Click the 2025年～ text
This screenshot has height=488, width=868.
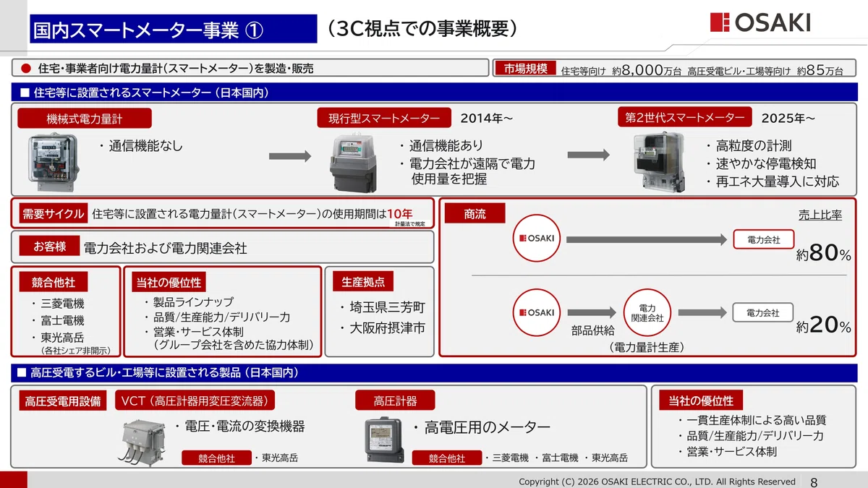[x=788, y=119]
